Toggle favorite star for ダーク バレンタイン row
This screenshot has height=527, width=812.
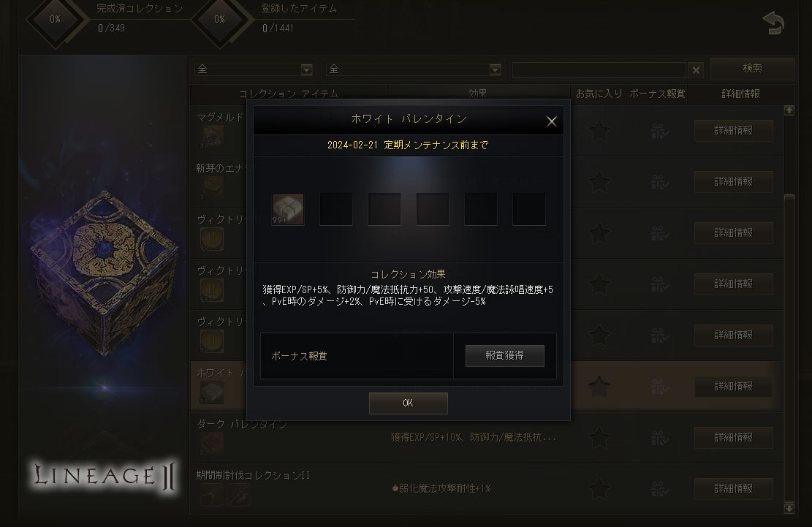click(599, 437)
